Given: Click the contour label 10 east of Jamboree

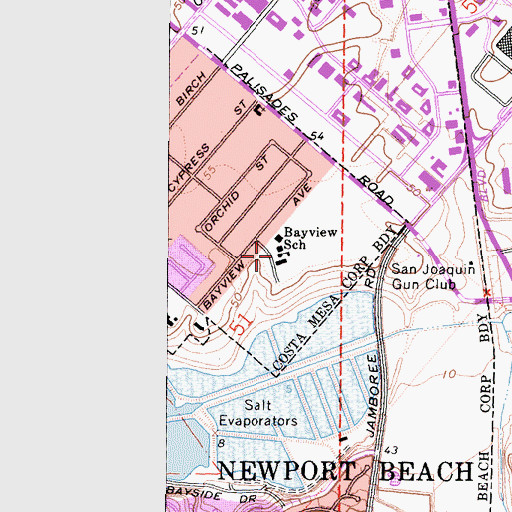Looking at the screenshot, I should 450,374.
